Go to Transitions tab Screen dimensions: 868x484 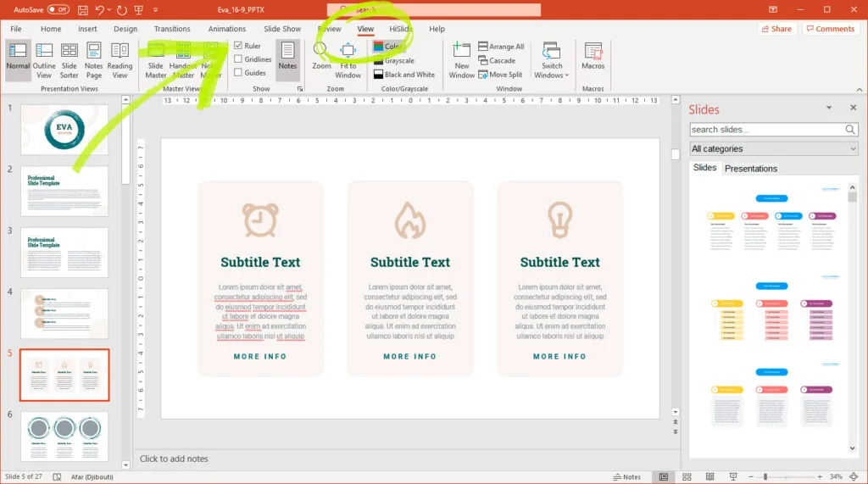pos(171,29)
